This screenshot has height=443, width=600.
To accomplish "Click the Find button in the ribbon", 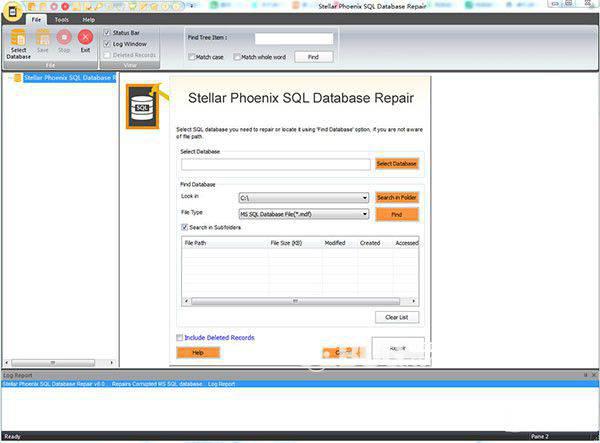I will [313, 57].
